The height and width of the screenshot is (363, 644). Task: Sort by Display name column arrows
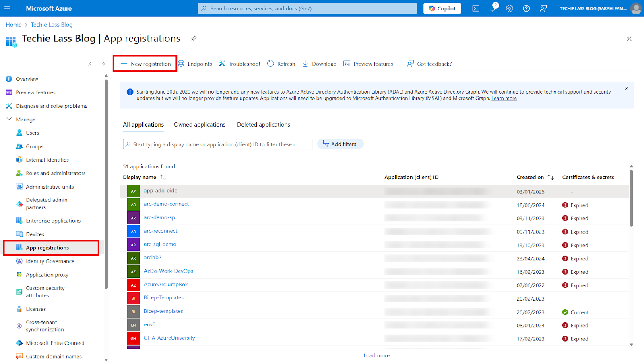(163, 177)
